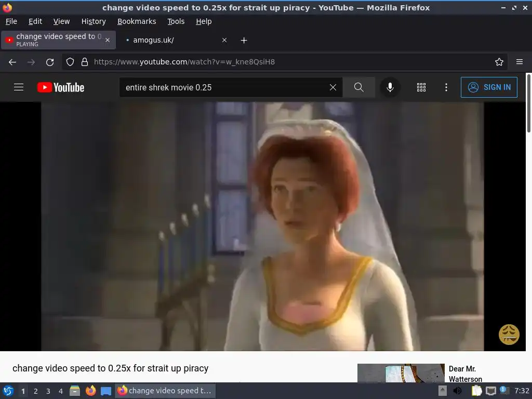The image size is (532, 399).
Task: Focus the URL address bar
Action: coord(285,62)
